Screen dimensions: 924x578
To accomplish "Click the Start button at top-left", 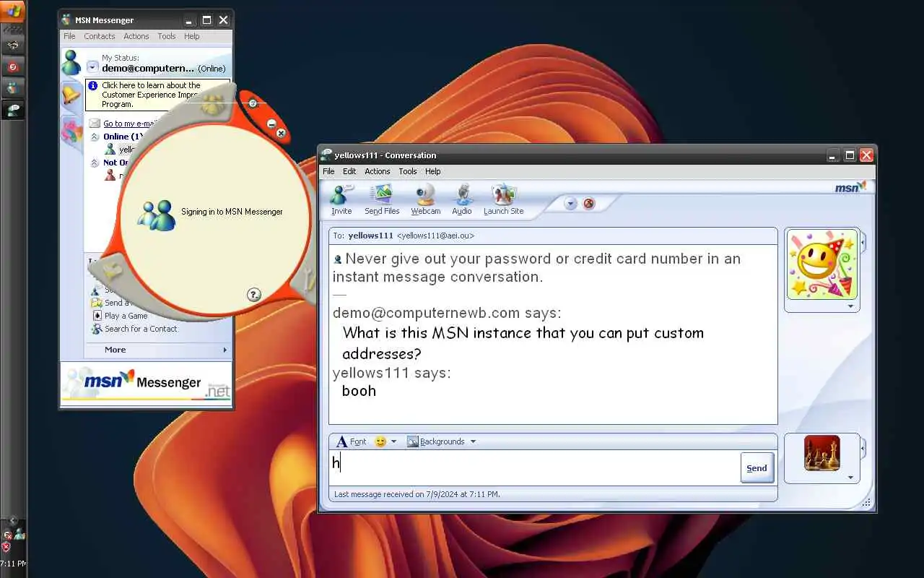I will pos(13,11).
